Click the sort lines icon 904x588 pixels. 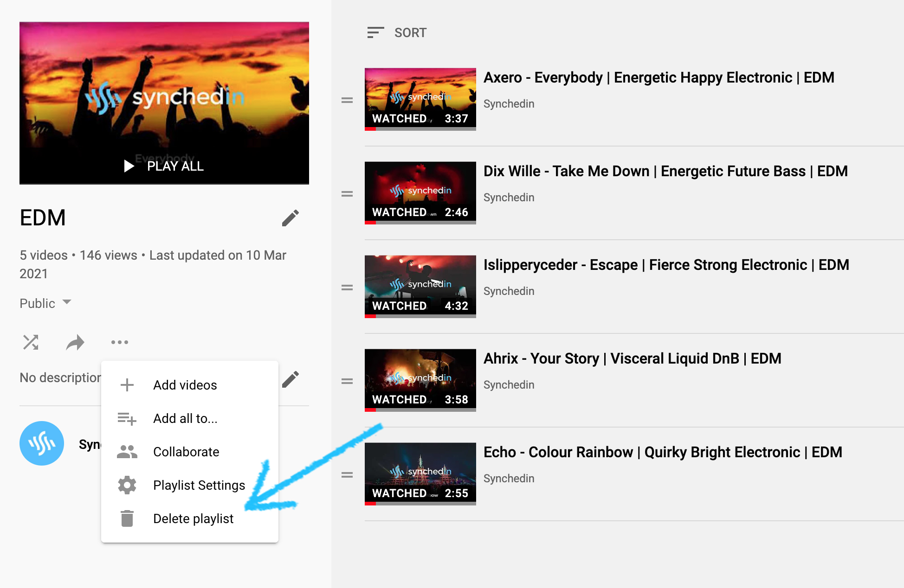(x=375, y=32)
